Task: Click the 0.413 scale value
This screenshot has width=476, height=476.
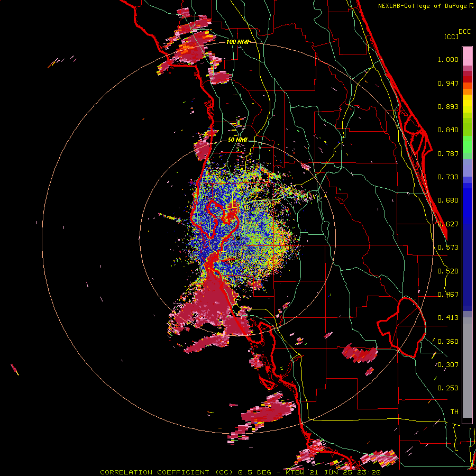Action: (x=448, y=318)
